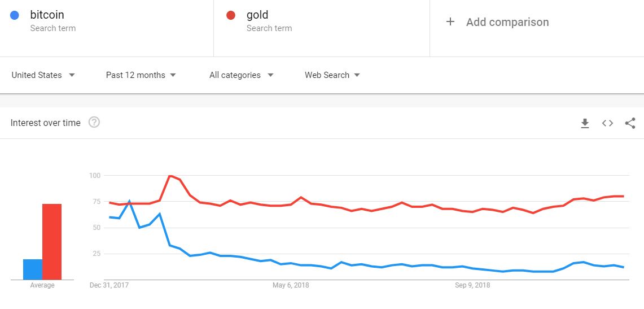Edit the bitcoin search term
The width and height of the screenshot is (644, 309).
tap(47, 15)
